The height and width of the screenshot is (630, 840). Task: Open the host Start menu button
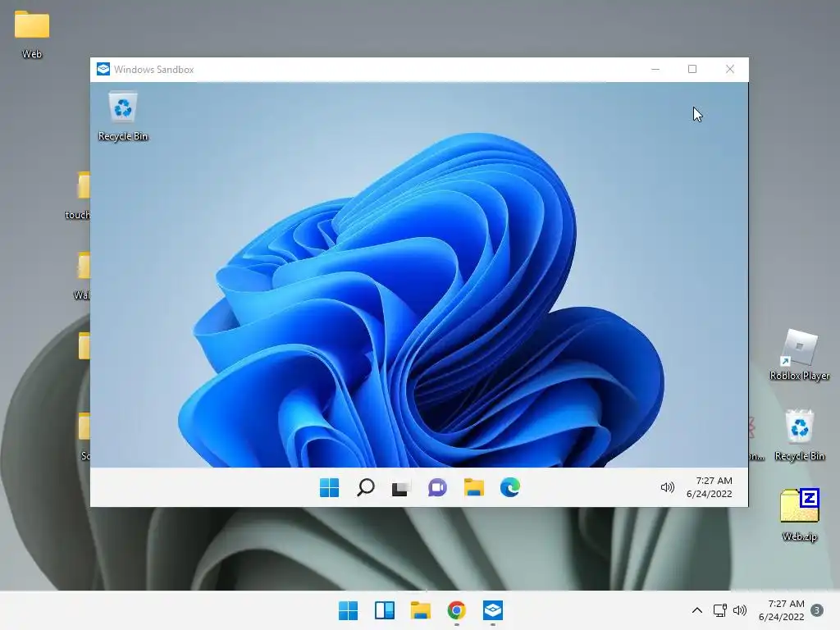point(348,610)
